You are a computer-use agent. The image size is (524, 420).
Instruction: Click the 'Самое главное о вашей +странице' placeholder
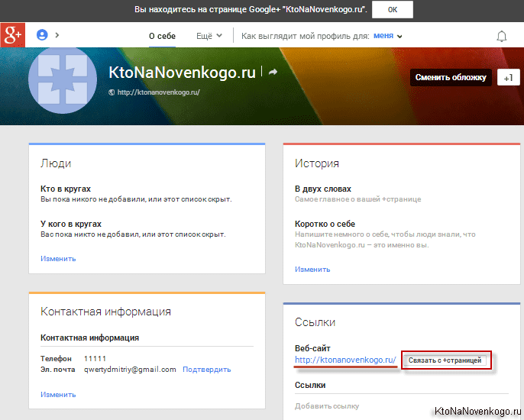(358, 199)
